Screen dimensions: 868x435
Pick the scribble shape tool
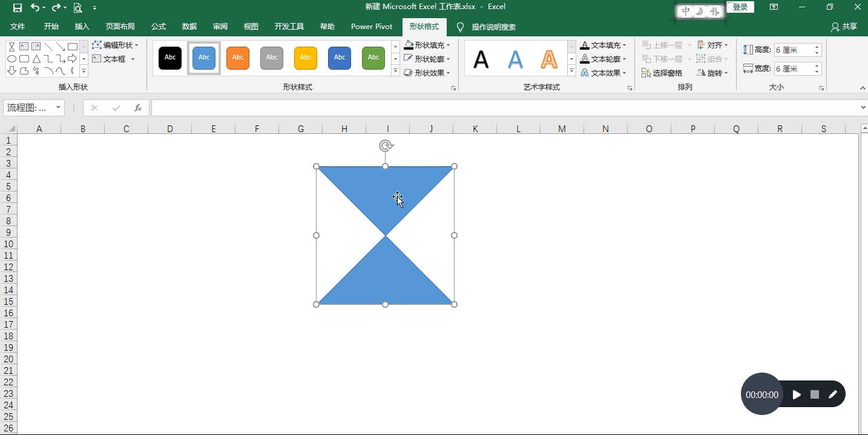36,71
